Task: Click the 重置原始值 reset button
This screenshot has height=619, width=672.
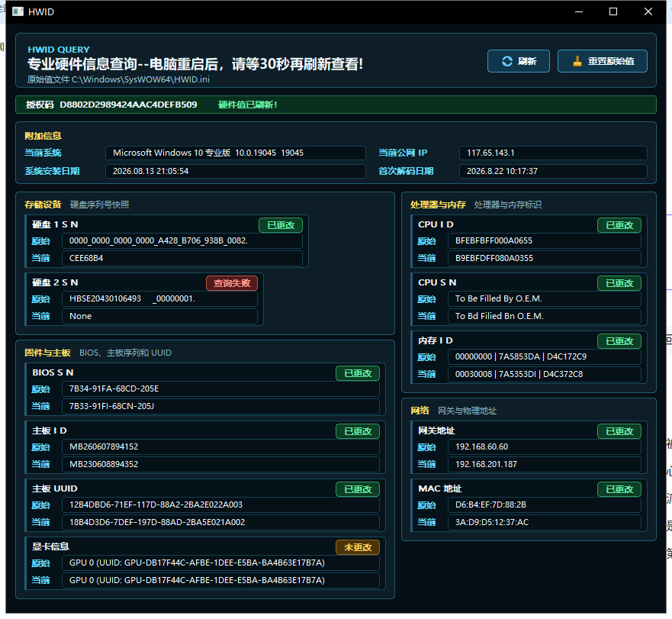Action: coord(602,61)
